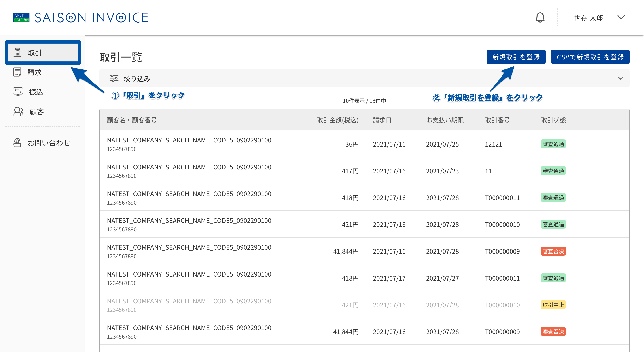Click payment due date 2021/07/23
644x352 pixels.
tap(442, 171)
